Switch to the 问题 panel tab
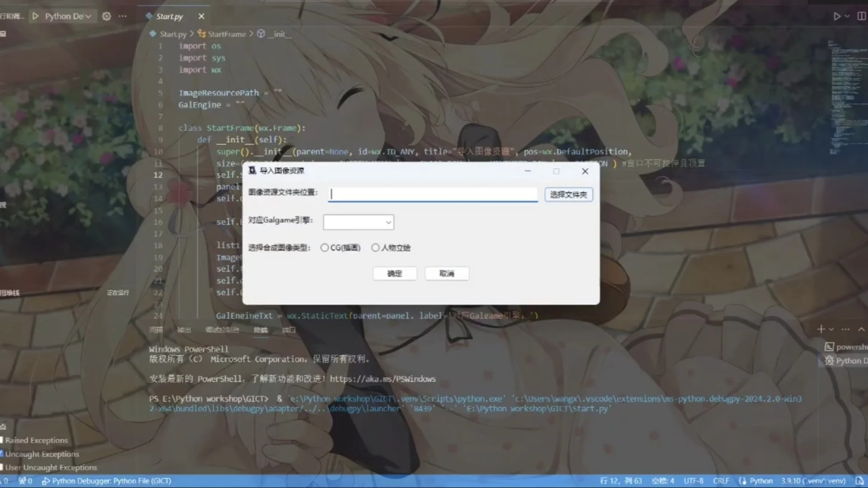The width and height of the screenshot is (868, 488). [x=156, y=330]
